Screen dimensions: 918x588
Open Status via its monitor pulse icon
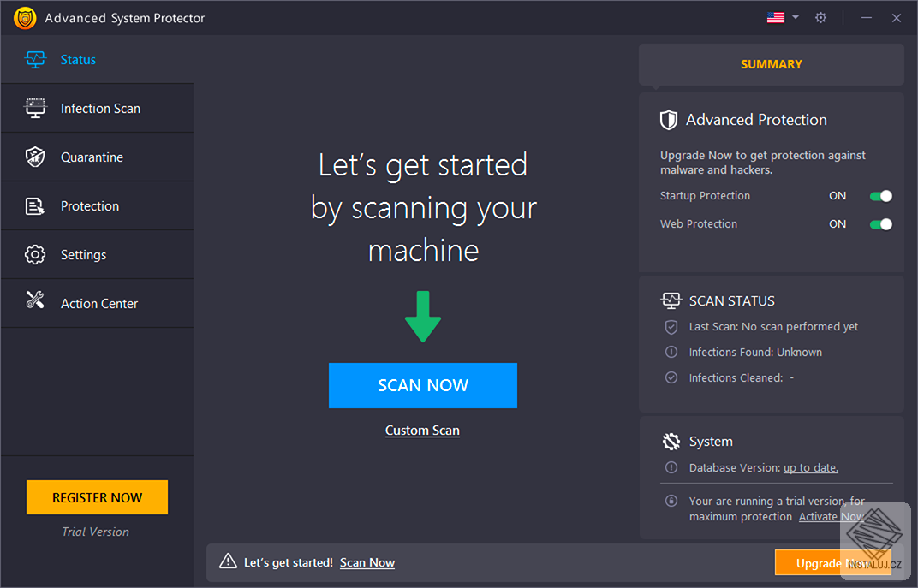[35, 60]
